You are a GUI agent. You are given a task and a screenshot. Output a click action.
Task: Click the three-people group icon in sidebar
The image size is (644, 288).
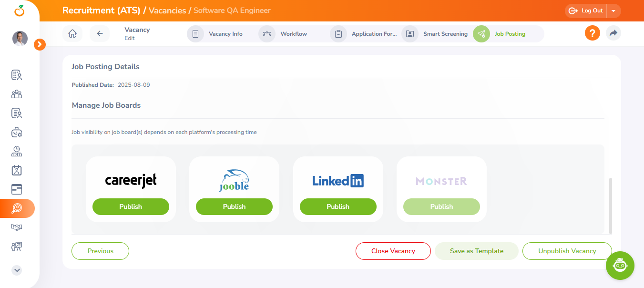(17, 94)
